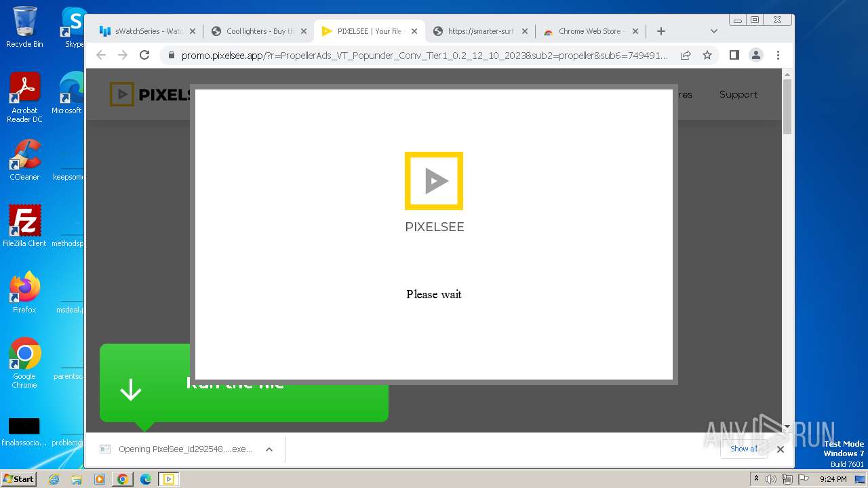868x488 pixels.
Task: Toggle the Chrome side panel
Action: pos(734,55)
